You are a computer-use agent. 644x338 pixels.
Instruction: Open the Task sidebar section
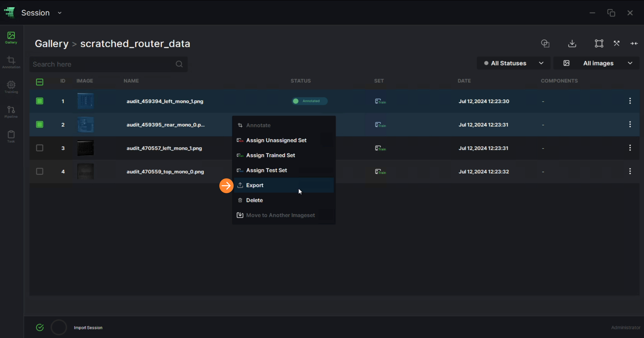(x=11, y=136)
